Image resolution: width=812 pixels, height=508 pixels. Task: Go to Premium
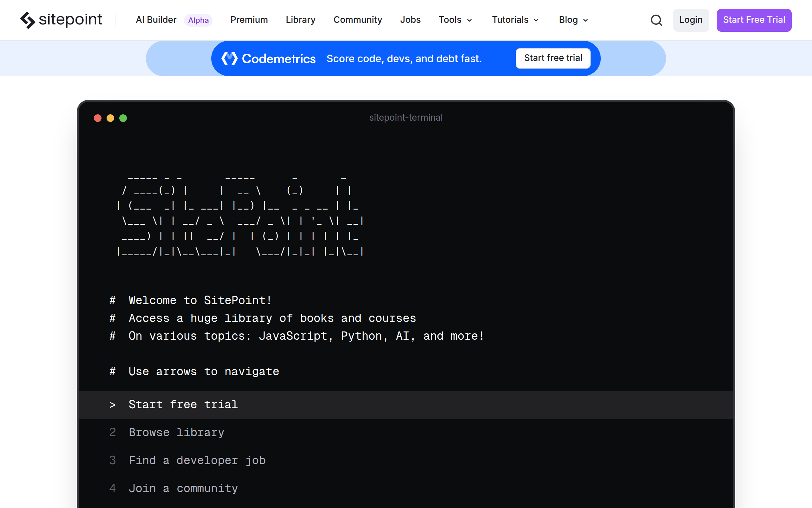click(x=249, y=20)
